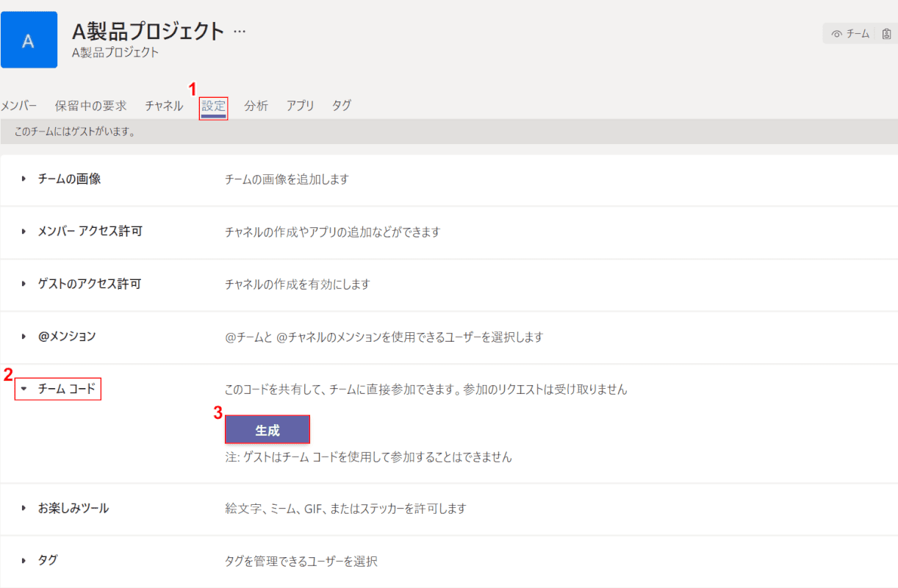
Task: Click the チームの画像 heading
Action: coord(70,179)
